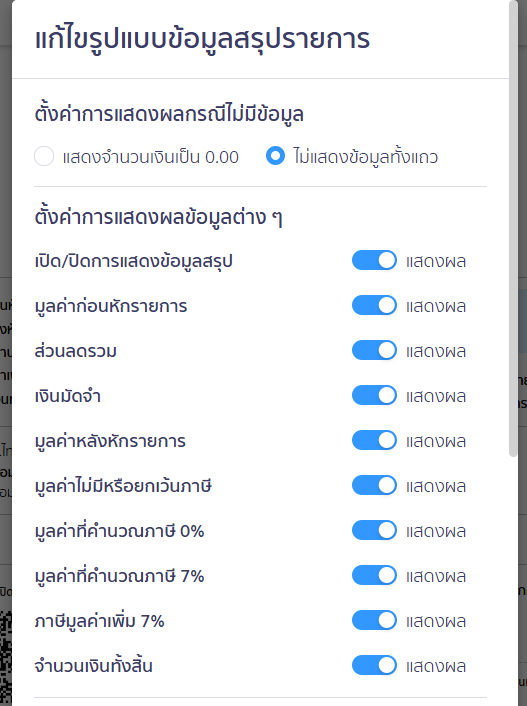Viewport: 527px width, 706px height.
Task: Click the dialog's vertical scrollbar thumb
Action: click(513, 229)
